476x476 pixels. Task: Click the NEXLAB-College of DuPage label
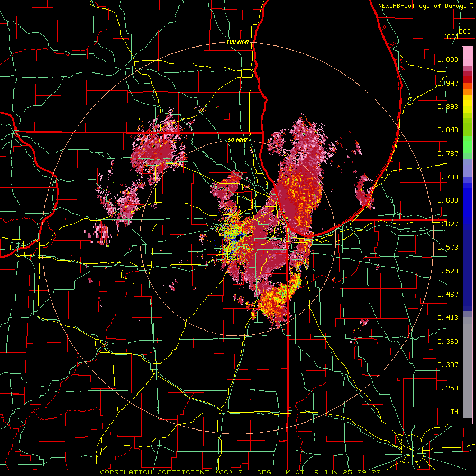point(424,6)
